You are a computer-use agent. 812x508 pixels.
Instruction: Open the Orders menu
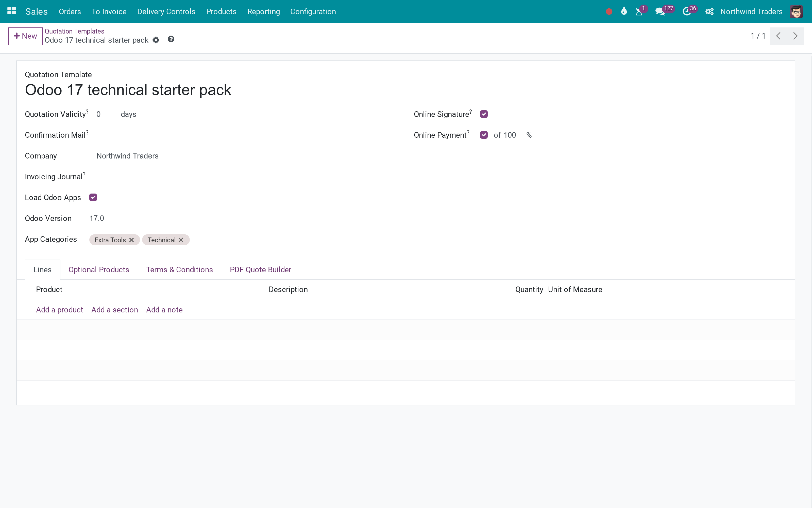70,12
